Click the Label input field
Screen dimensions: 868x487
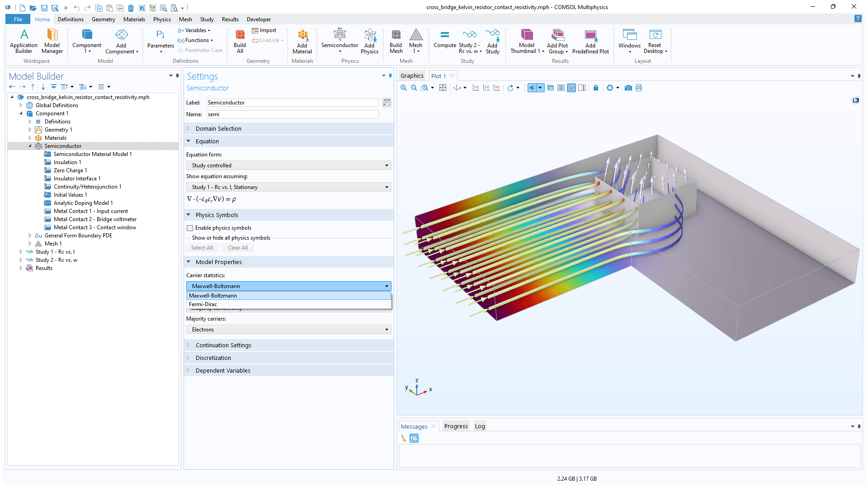pos(292,103)
